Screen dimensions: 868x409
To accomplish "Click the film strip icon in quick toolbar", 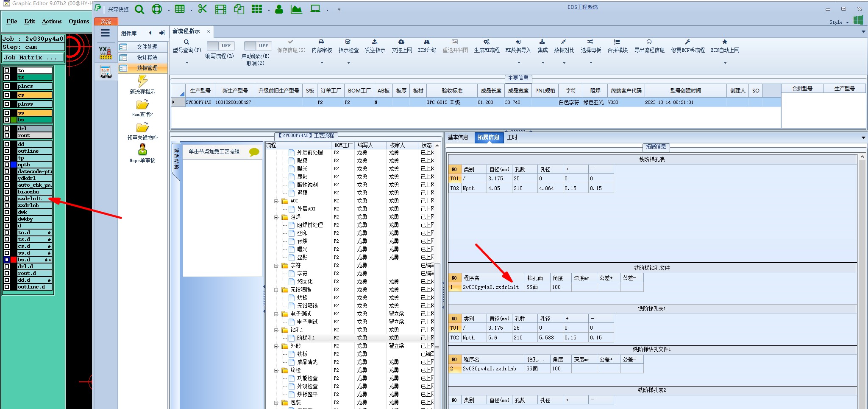I will point(221,9).
